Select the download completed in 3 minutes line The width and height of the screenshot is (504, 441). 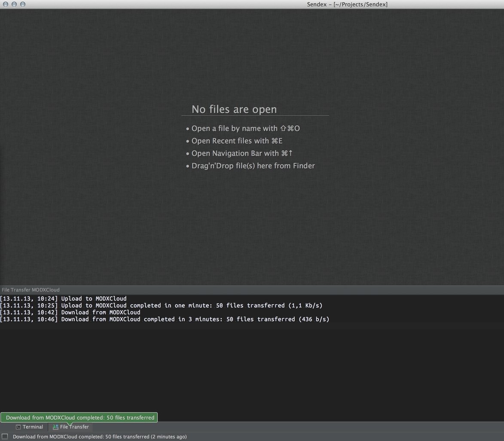point(165,319)
